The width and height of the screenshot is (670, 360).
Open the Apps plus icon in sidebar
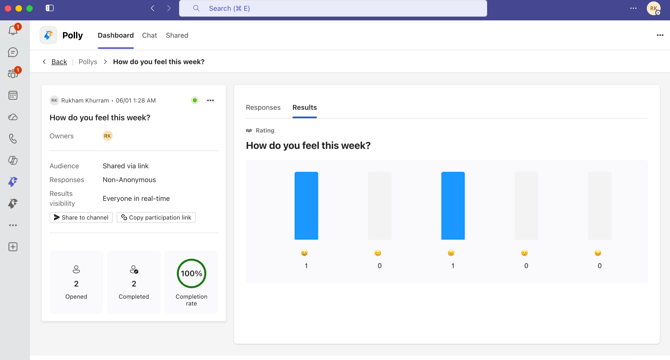pos(13,247)
